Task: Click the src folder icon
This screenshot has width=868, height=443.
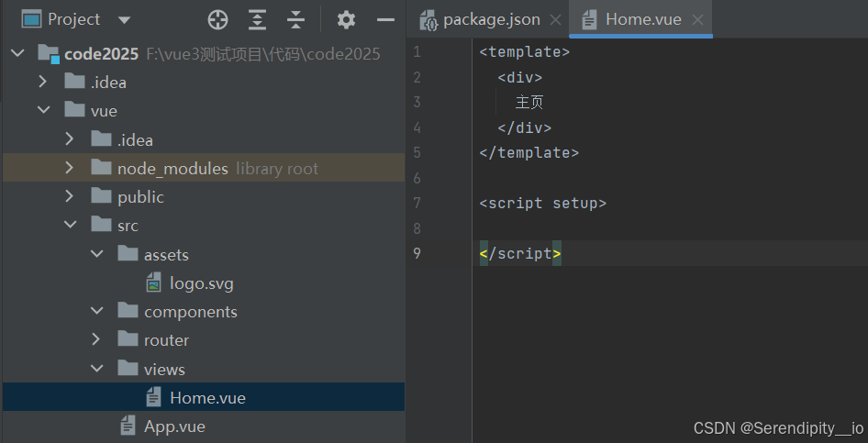Action: click(x=101, y=224)
